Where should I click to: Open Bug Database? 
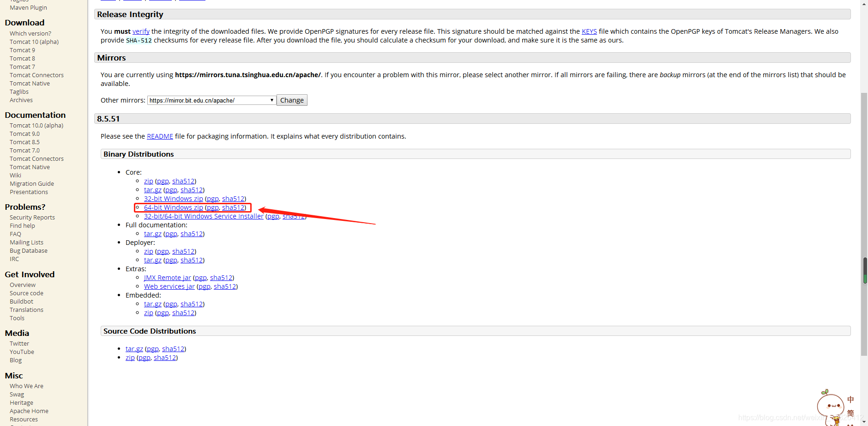coord(29,250)
